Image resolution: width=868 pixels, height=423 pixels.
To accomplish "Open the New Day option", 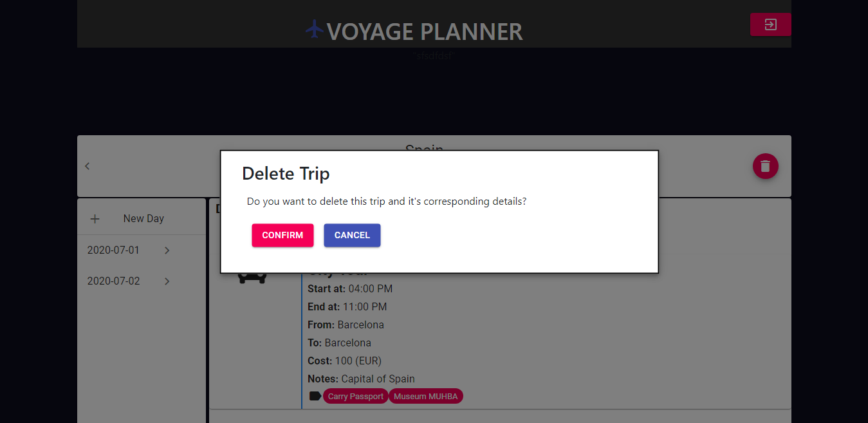I will pyautogui.click(x=143, y=218).
